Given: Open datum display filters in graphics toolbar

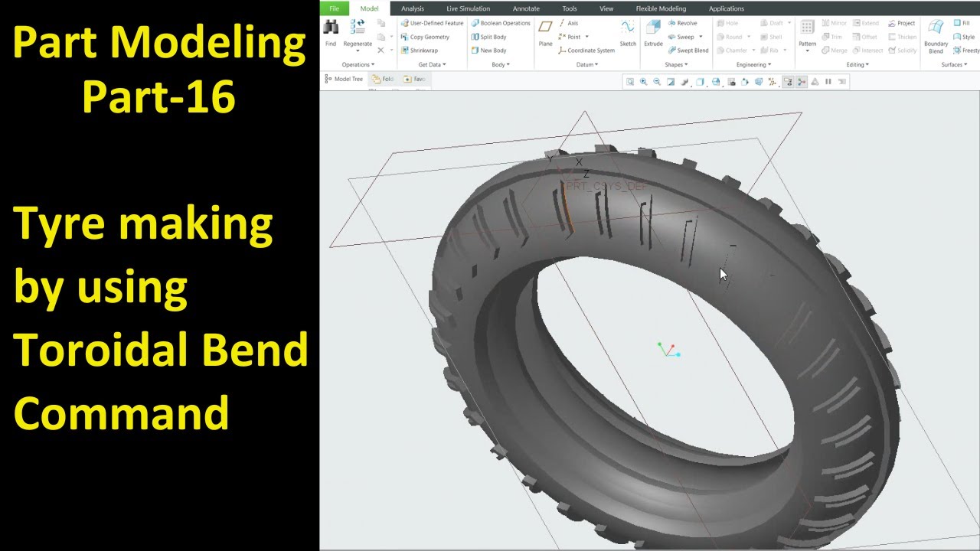Looking at the screenshot, I should pyautogui.click(x=773, y=82).
